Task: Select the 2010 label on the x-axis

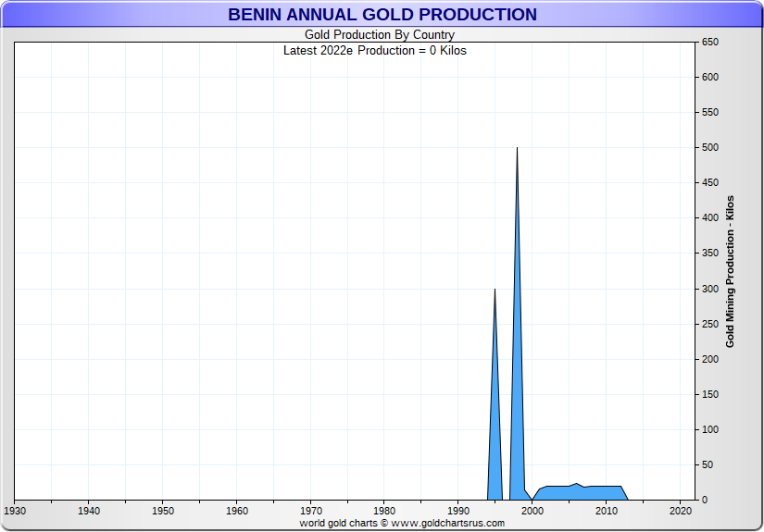Action: (x=607, y=511)
